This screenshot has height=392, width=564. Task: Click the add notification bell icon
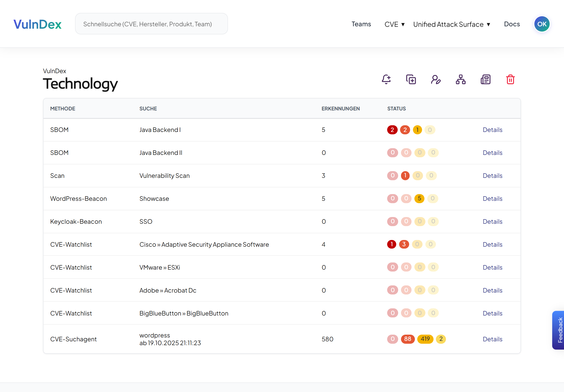coord(386,79)
